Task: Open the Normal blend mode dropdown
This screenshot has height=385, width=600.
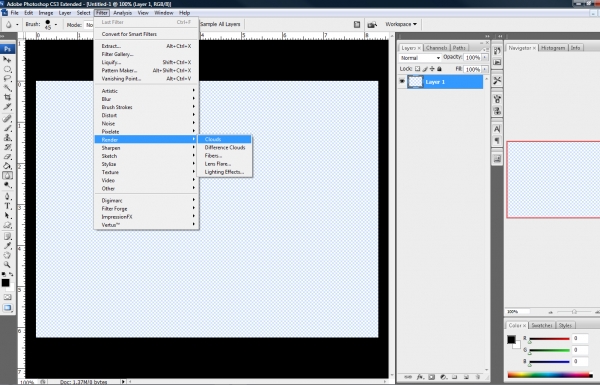Action: point(420,58)
